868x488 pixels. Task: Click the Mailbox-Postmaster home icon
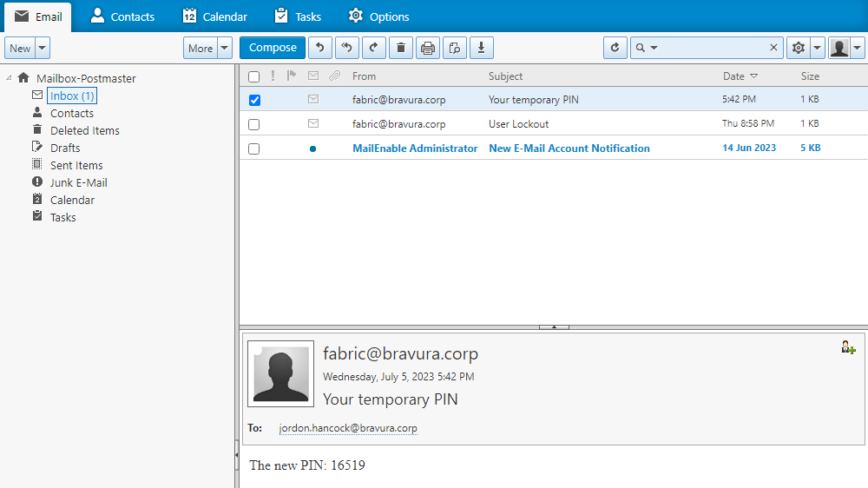pos(23,77)
